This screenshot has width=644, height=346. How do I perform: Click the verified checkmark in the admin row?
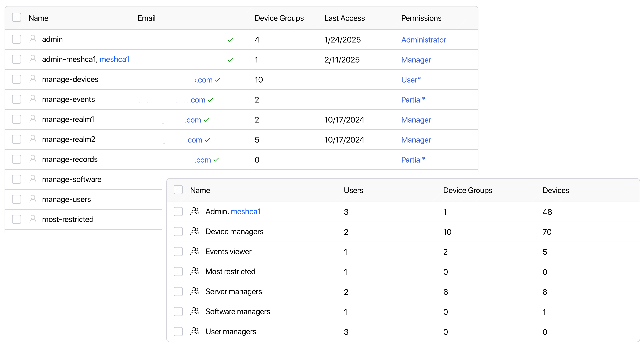coord(230,40)
